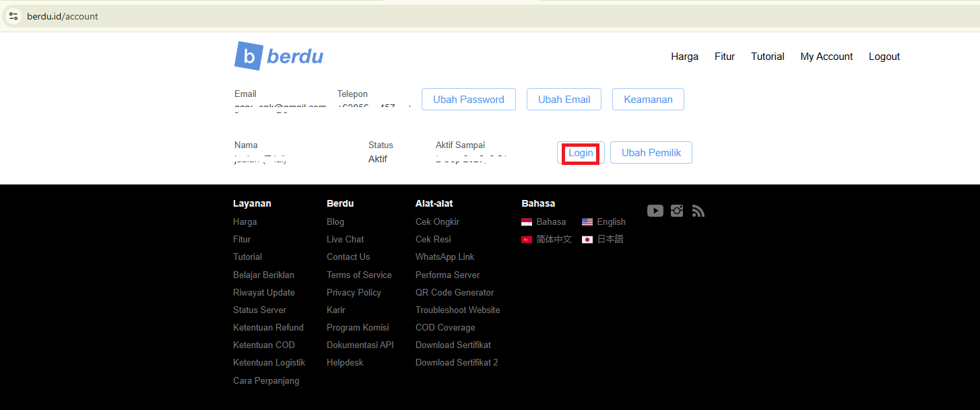Image resolution: width=980 pixels, height=410 pixels.
Task: Open Ketentuan Refund link
Action: pyautogui.click(x=268, y=327)
